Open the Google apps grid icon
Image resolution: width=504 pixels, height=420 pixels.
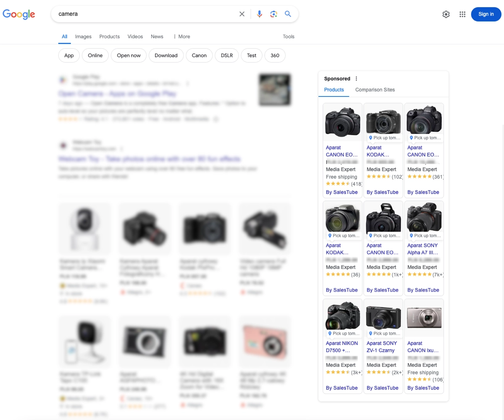coord(462,14)
